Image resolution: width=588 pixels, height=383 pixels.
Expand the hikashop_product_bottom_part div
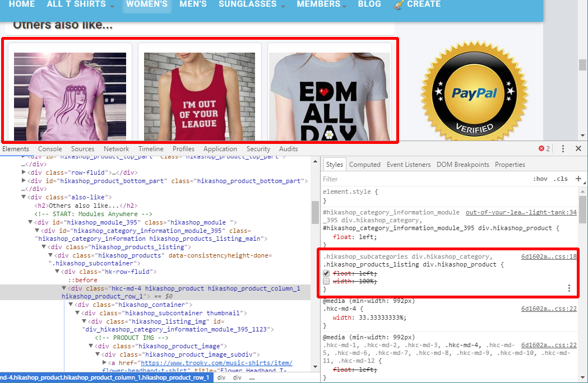(x=24, y=181)
